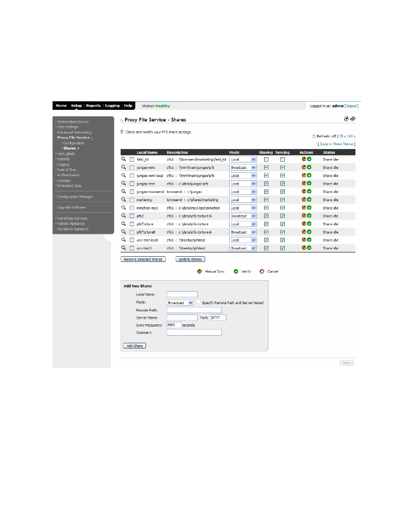Open Mode dropdown for jungao-townsend

[x=243, y=192]
